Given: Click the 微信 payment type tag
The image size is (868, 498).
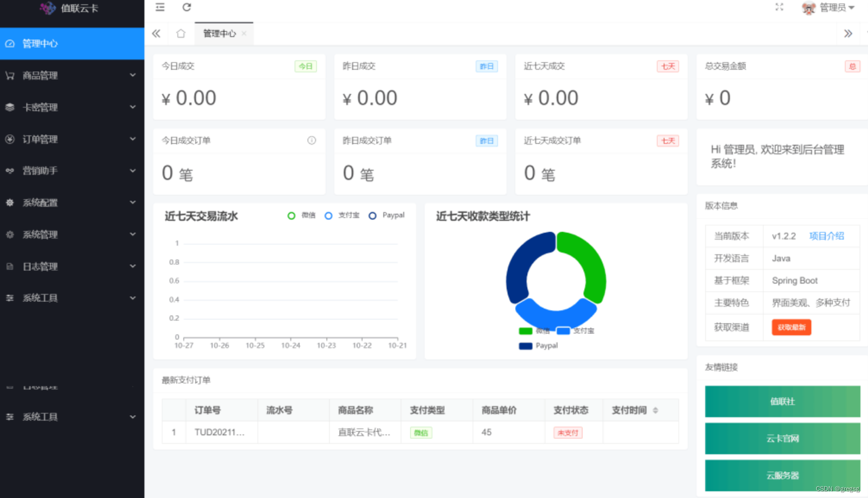Looking at the screenshot, I should click(421, 433).
